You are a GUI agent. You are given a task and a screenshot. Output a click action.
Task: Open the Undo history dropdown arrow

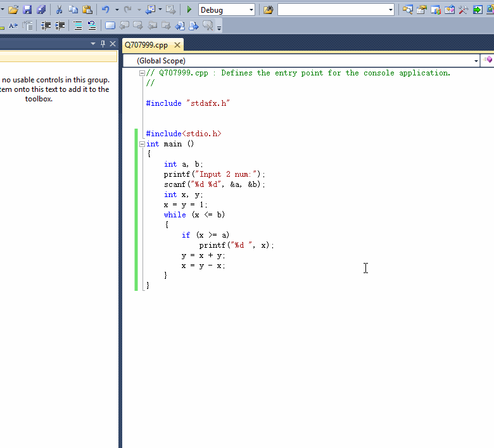pyautogui.click(x=117, y=10)
